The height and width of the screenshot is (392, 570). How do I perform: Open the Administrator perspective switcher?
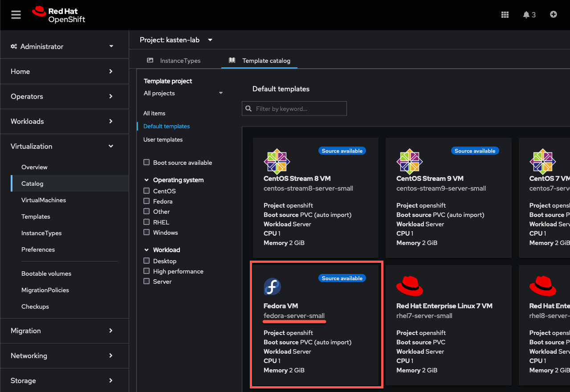pos(62,46)
